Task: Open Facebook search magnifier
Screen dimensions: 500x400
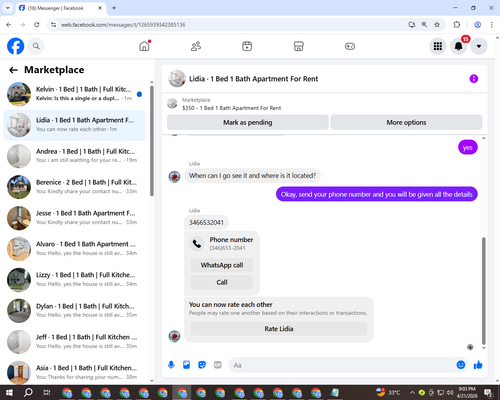Action: tap(36, 46)
